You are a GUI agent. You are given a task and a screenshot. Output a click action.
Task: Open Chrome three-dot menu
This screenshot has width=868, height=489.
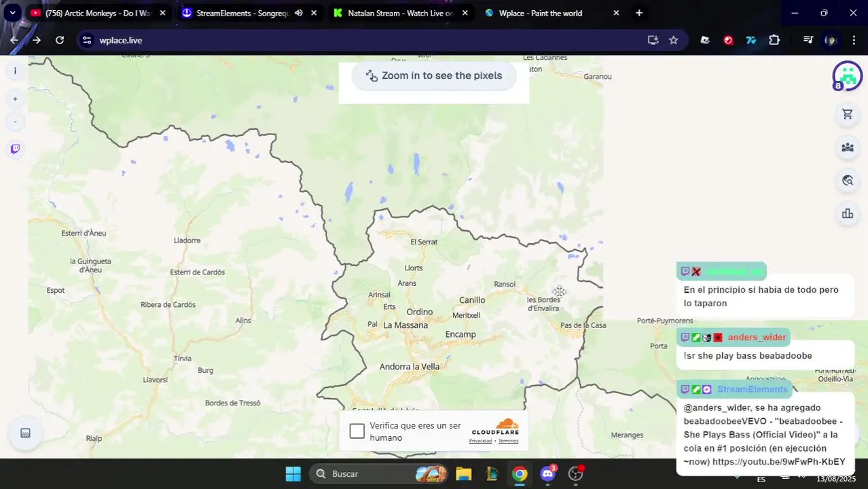(853, 40)
